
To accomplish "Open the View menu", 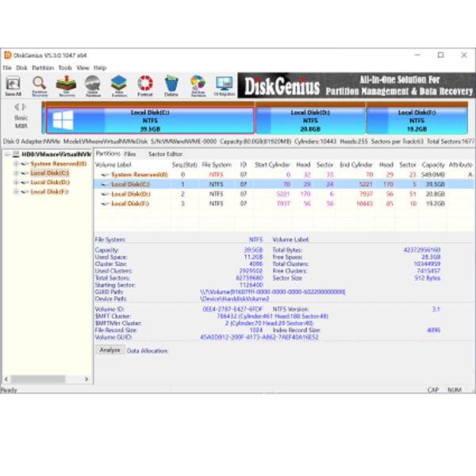I will (x=83, y=67).
